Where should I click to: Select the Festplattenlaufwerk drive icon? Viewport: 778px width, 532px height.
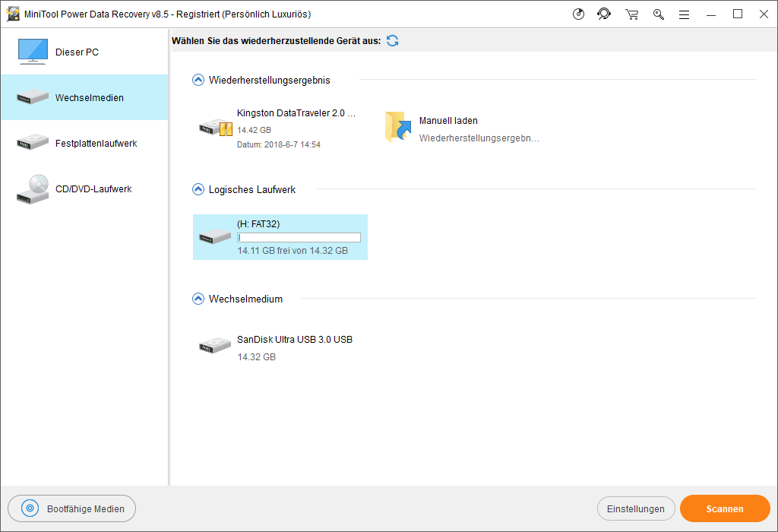[x=32, y=143]
